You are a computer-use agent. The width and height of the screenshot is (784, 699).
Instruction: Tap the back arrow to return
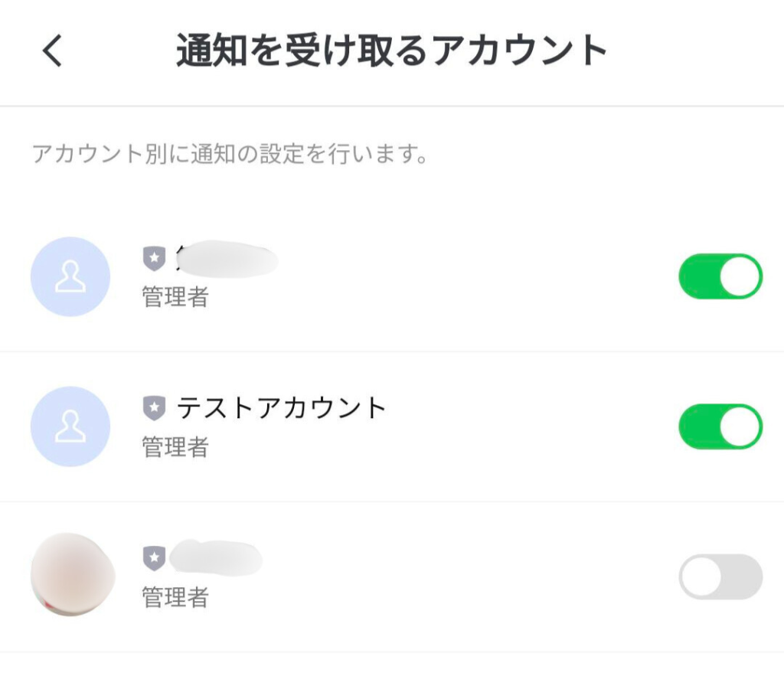click(x=51, y=51)
